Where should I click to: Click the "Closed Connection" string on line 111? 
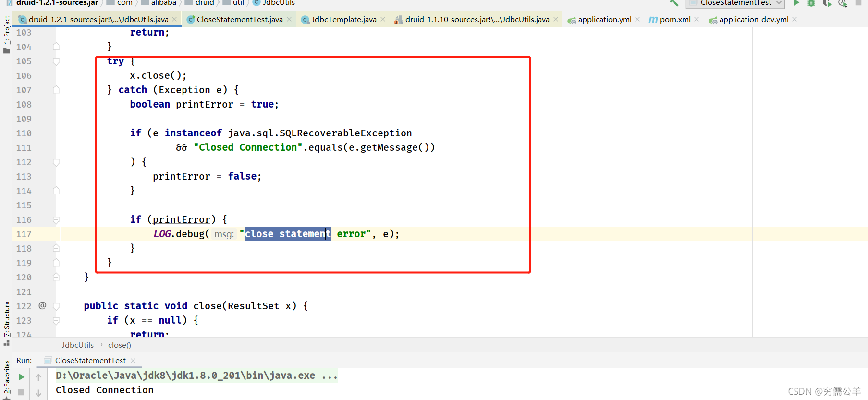[248, 147]
